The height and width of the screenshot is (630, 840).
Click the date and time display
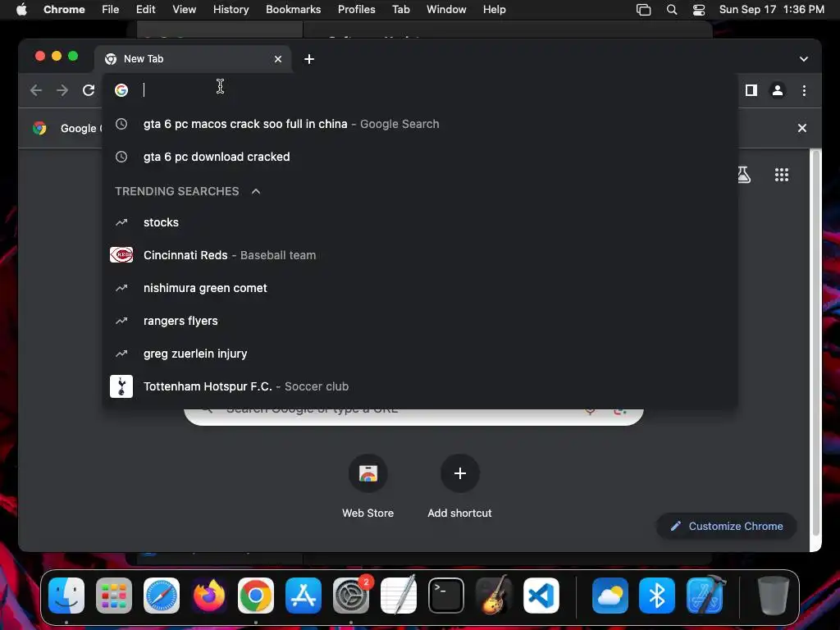[x=771, y=10]
